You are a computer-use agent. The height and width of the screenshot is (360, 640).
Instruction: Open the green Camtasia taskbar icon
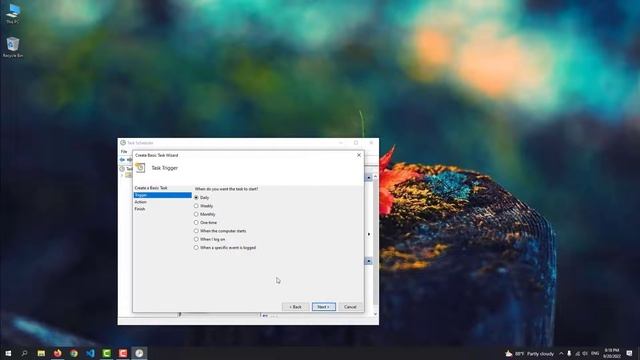[x=107, y=353]
